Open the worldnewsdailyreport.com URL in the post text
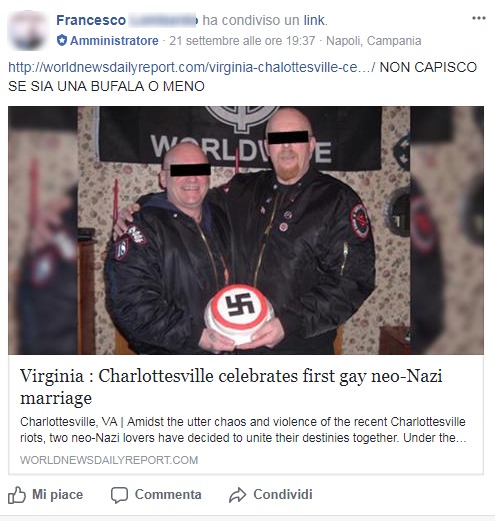 (191, 67)
